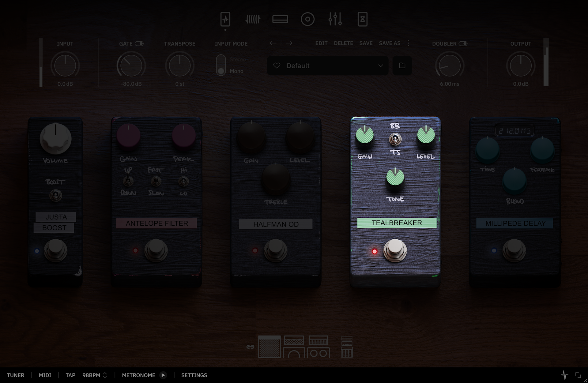Select the combo amp icon
The height and width of the screenshot is (383, 588).
coord(269,347)
